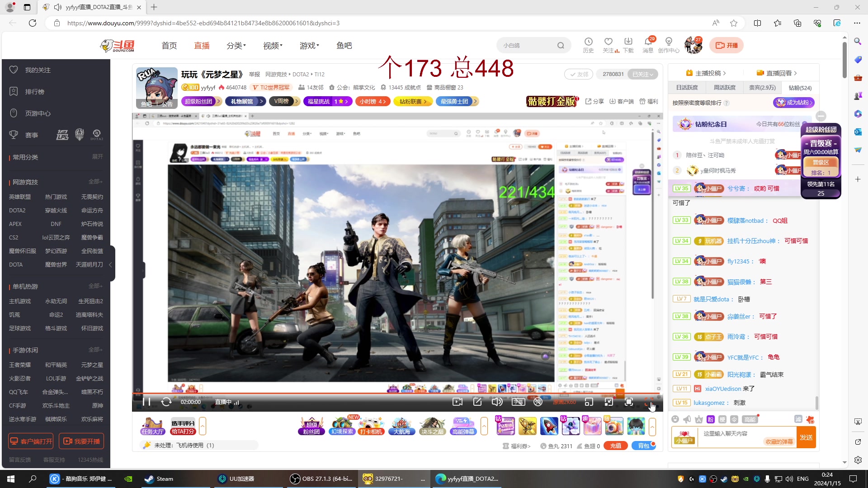Mute the browser tab audio icon
Screen dimensions: 868x488
(58, 7)
